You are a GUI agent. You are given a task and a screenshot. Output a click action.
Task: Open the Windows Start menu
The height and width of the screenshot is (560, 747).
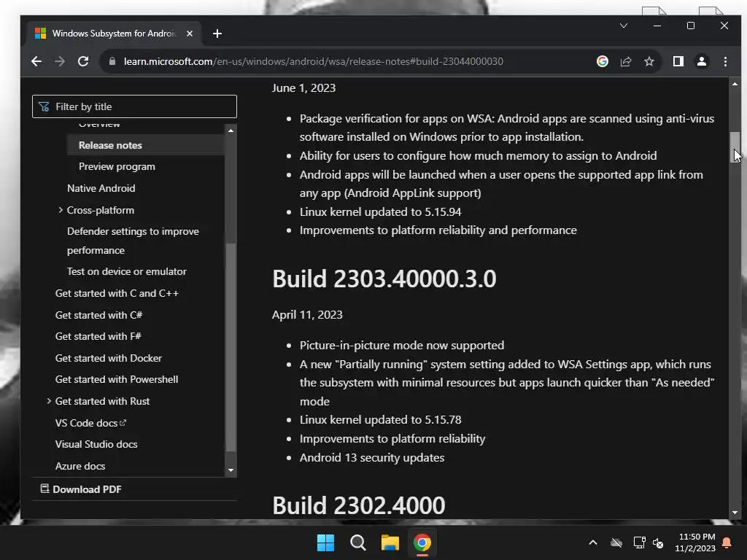coord(326,542)
